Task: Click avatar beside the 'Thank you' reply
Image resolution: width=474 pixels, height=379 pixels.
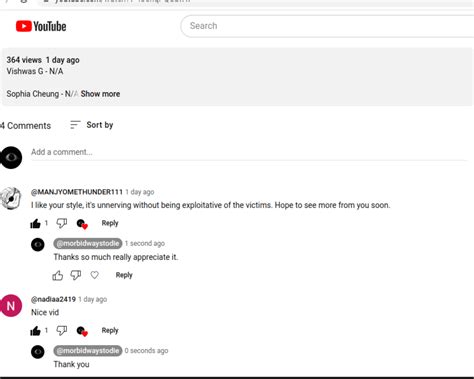Action: (x=38, y=352)
